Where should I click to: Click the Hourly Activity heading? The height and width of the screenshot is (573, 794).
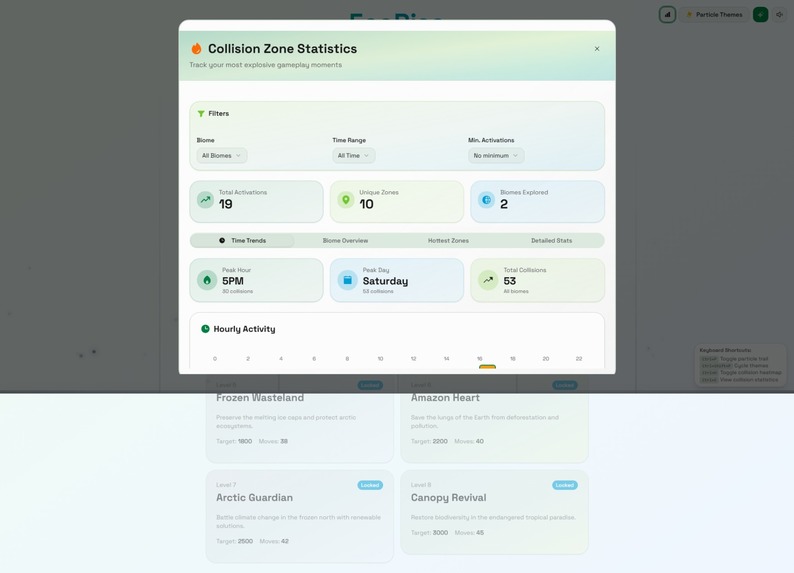click(245, 329)
